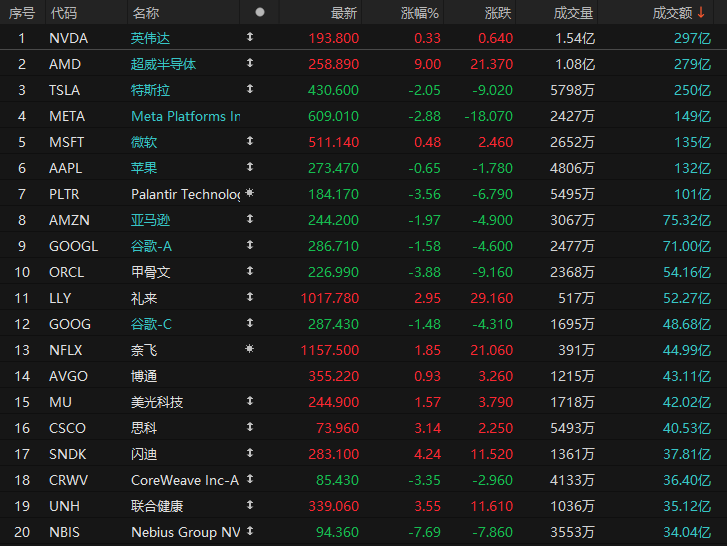The image size is (727, 546).
Task: Click the star marker icon beside 奈飞
Action: pyautogui.click(x=250, y=349)
